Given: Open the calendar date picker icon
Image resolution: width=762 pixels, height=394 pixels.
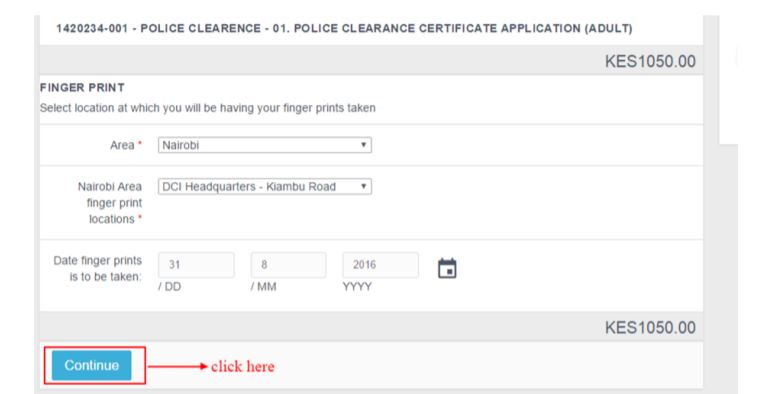Looking at the screenshot, I should [x=447, y=268].
